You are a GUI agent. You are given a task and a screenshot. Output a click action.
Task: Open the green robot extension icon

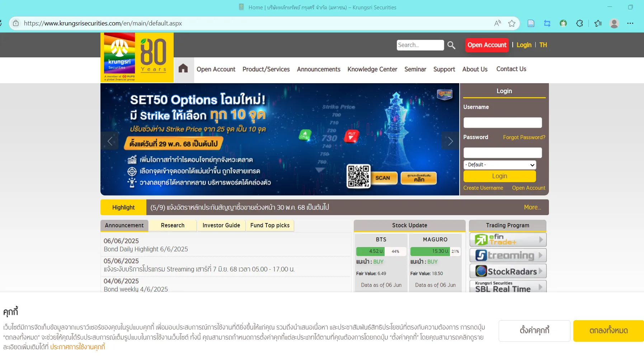pos(563,23)
